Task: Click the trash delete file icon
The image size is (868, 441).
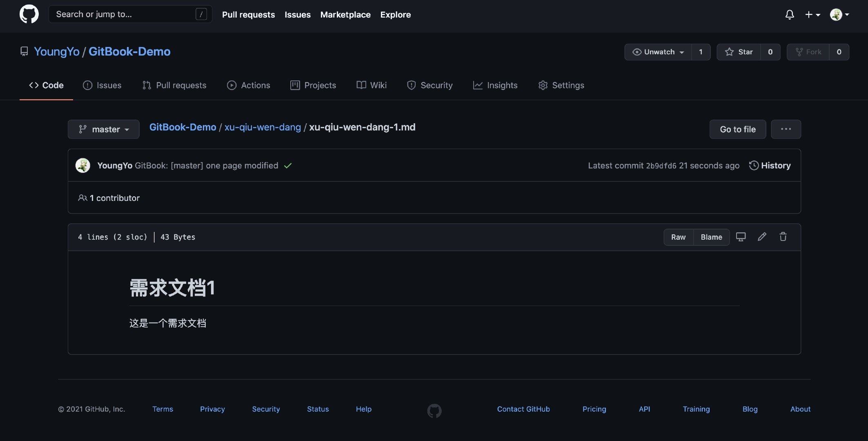Action: pyautogui.click(x=783, y=237)
